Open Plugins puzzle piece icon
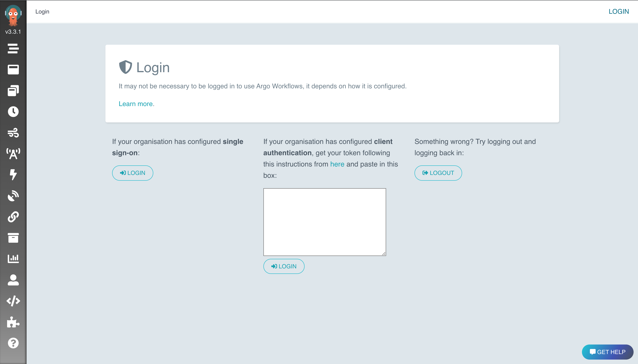Image resolution: width=638 pixels, height=364 pixels. pos(13,322)
